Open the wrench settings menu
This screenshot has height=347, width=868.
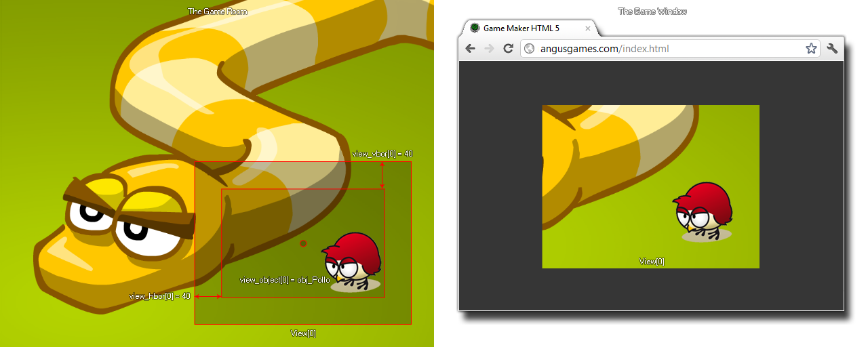[x=832, y=49]
